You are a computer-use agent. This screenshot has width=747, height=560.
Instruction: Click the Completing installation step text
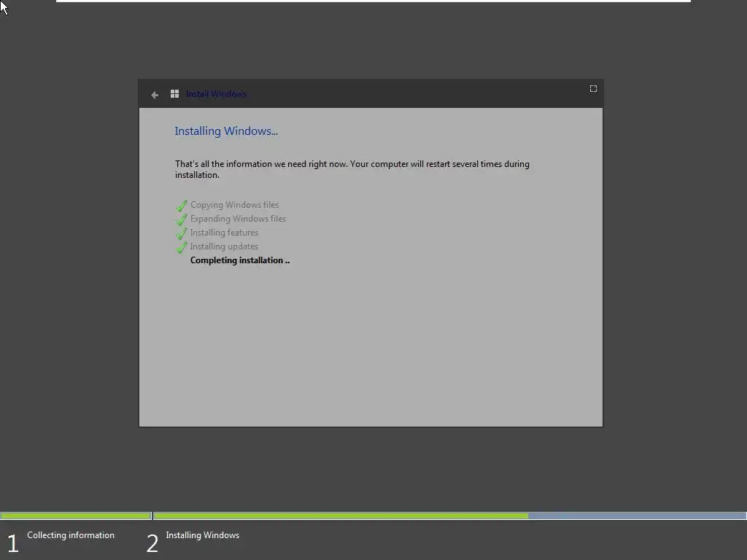pos(239,260)
